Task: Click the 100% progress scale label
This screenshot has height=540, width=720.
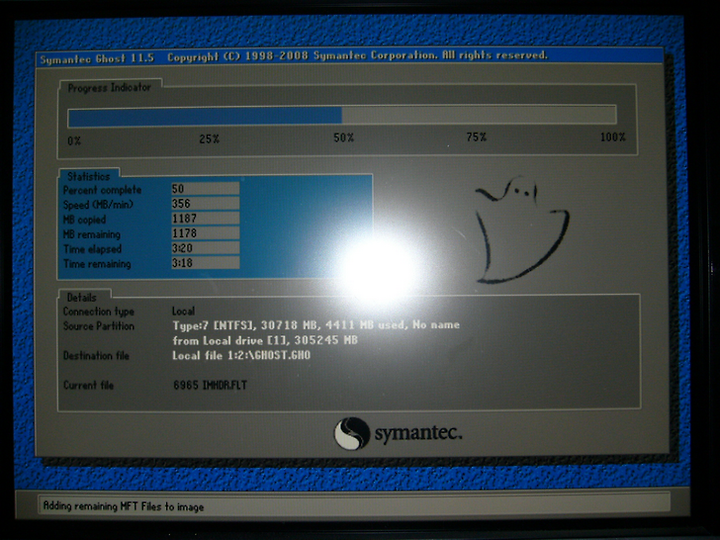Action: (x=613, y=137)
